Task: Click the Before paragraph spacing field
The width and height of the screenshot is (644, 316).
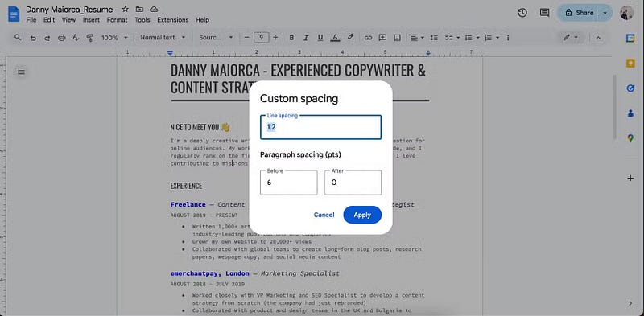Action: [x=289, y=183]
